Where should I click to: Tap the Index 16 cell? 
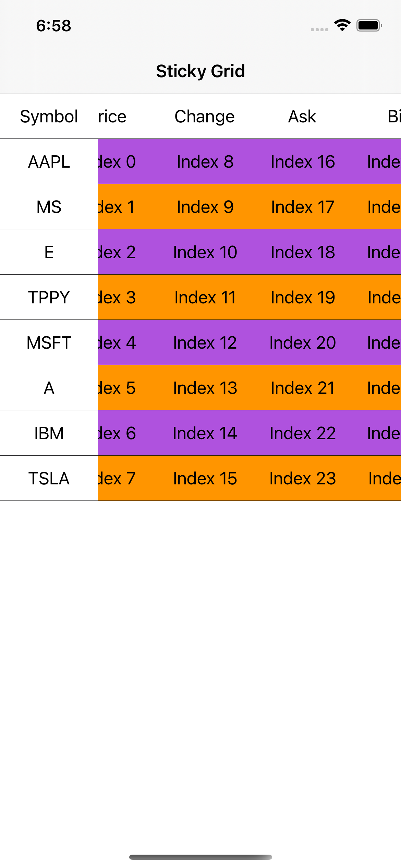[303, 162]
